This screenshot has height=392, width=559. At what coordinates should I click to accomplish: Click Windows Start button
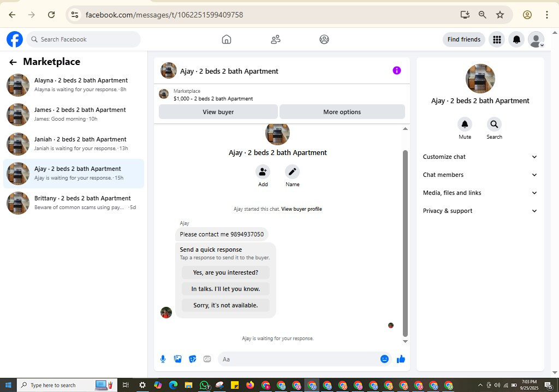click(8, 385)
